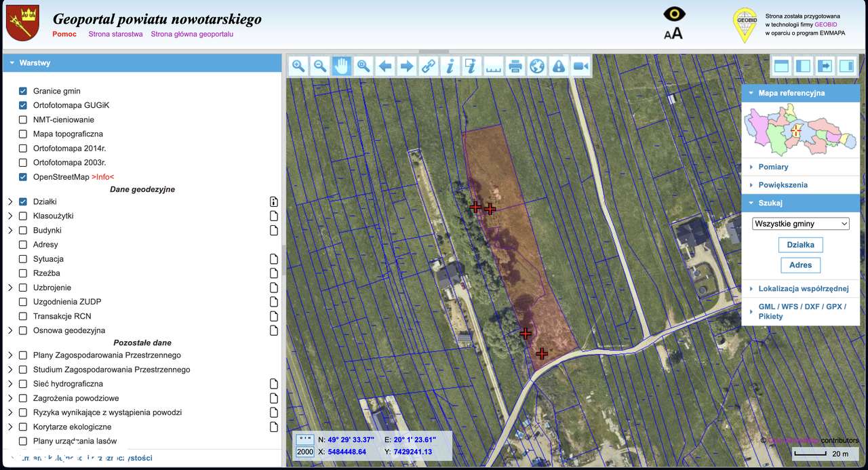Click the print map icon
The image size is (868, 470).
point(515,66)
